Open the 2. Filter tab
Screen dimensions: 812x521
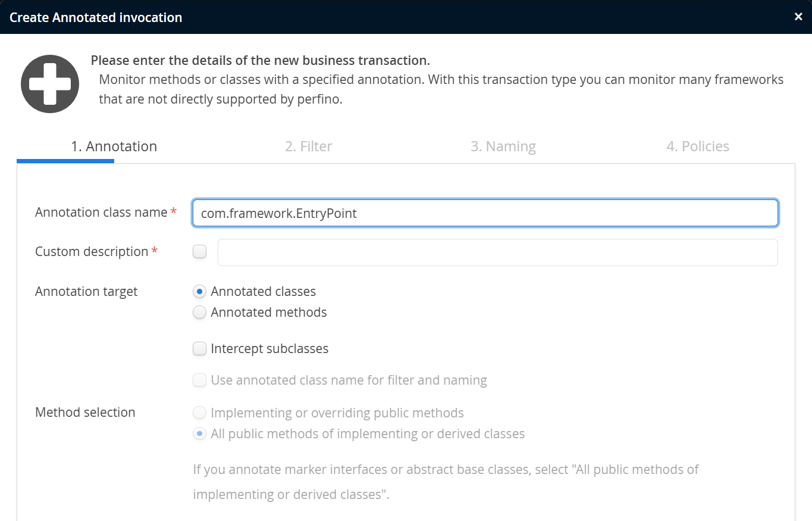(308, 146)
